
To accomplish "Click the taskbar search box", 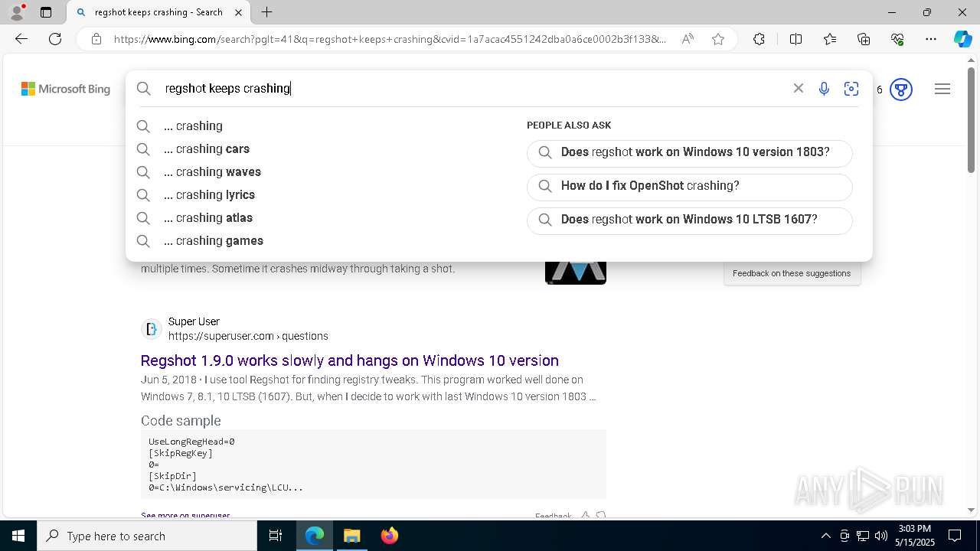I will click(147, 536).
